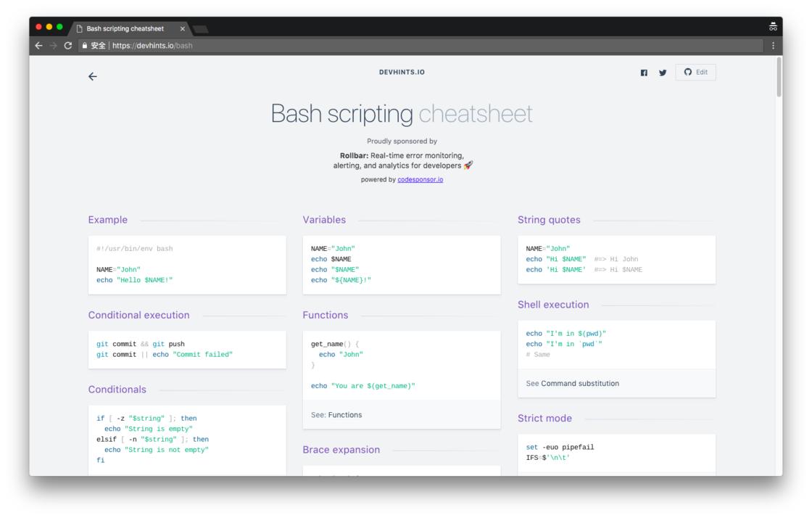This screenshot has height=518, width=812.
Task: Open a new tab beside current tab
Action: point(200,29)
